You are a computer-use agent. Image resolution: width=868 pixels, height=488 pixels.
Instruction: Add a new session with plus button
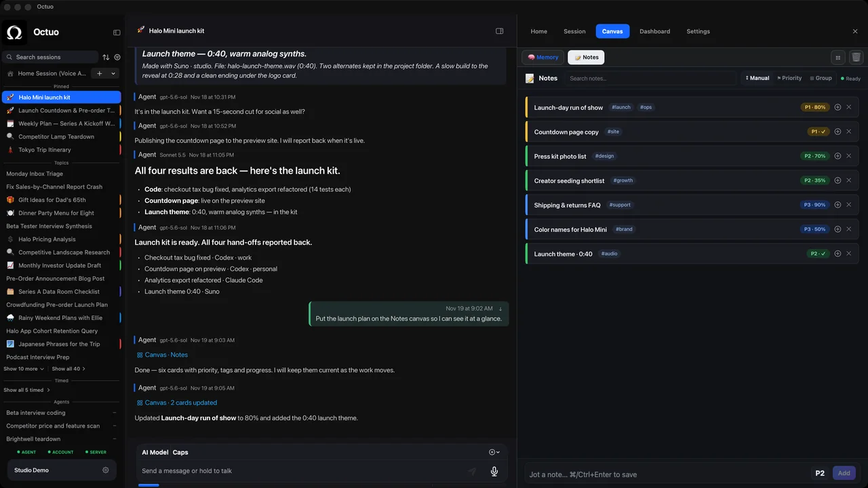point(100,73)
